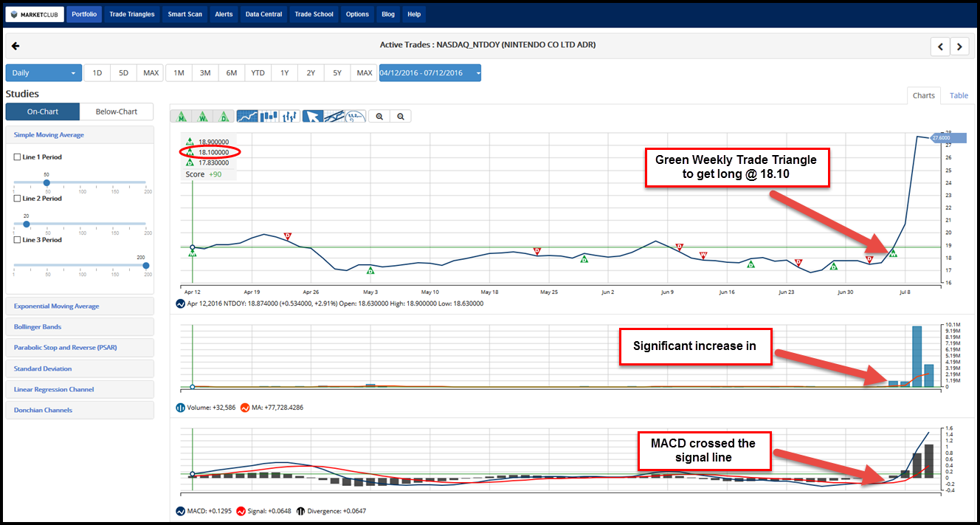Set range to 5D
980x525 pixels.
point(124,73)
